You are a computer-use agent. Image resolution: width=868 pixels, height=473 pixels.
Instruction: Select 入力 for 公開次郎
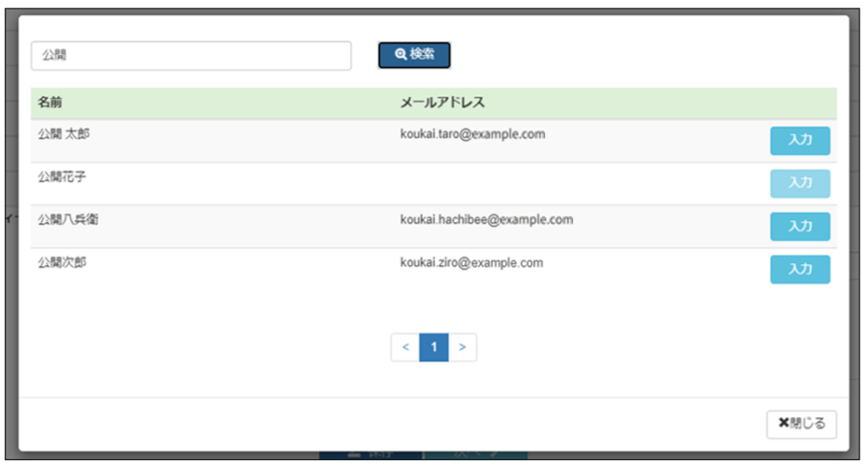point(799,269)
